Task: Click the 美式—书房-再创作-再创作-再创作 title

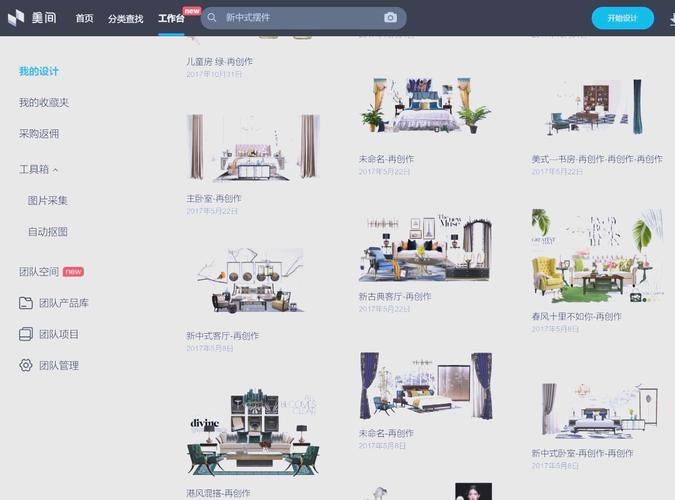Action: click(x=597, y=159)
